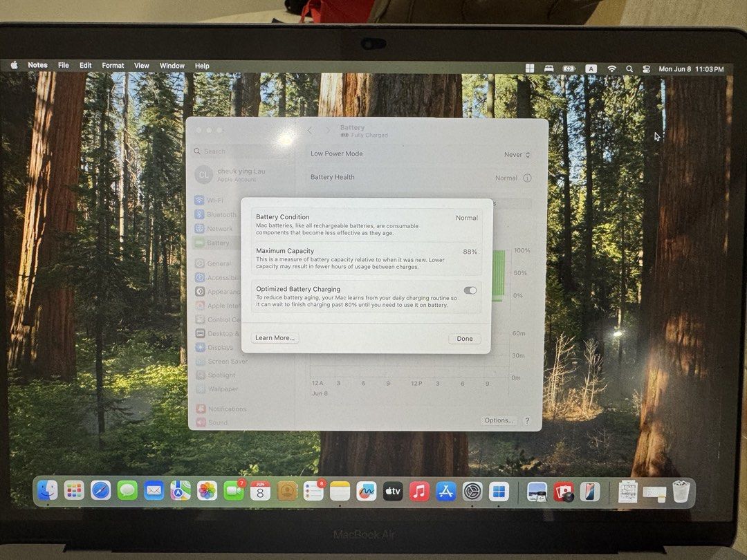This screenshot has width=747, height=560.
Task: Open Freeform from the Dock
Action: point(366,491)
